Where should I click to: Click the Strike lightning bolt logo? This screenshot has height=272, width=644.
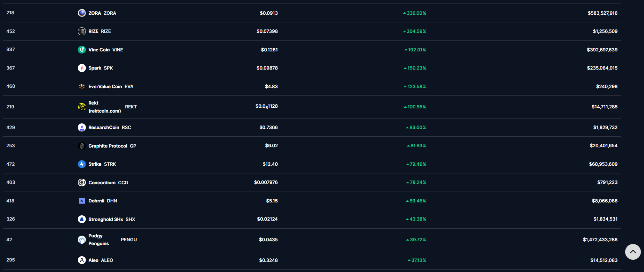(x=82, y=164)
